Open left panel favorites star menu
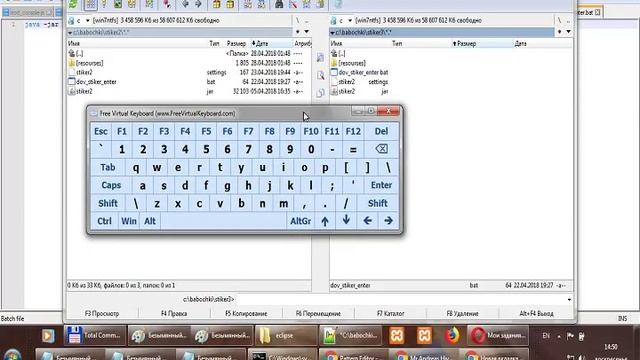640x360 pixels. (x=298, y=32)
